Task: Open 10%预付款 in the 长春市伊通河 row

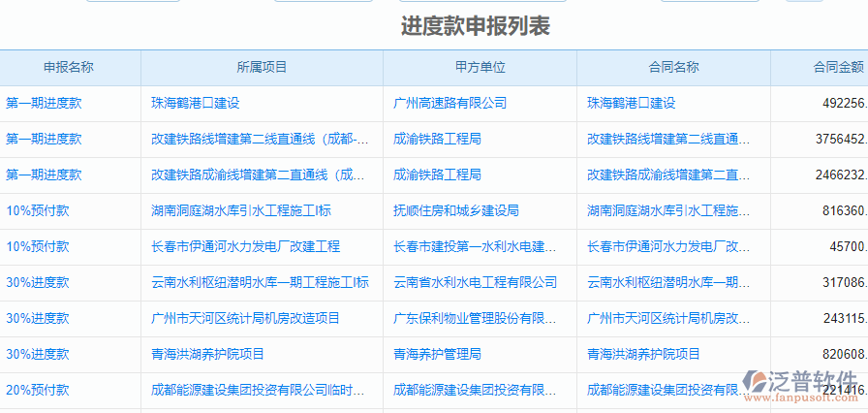Action: [38, 247]
